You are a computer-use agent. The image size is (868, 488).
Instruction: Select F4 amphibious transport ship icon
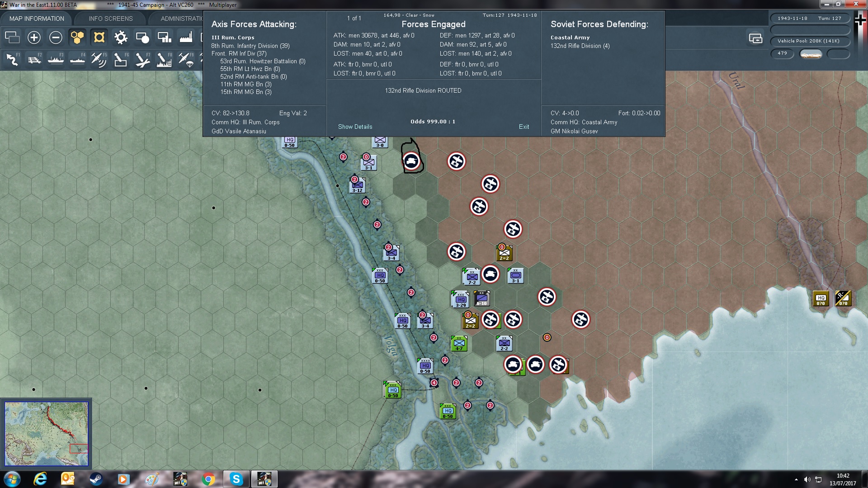77,60
